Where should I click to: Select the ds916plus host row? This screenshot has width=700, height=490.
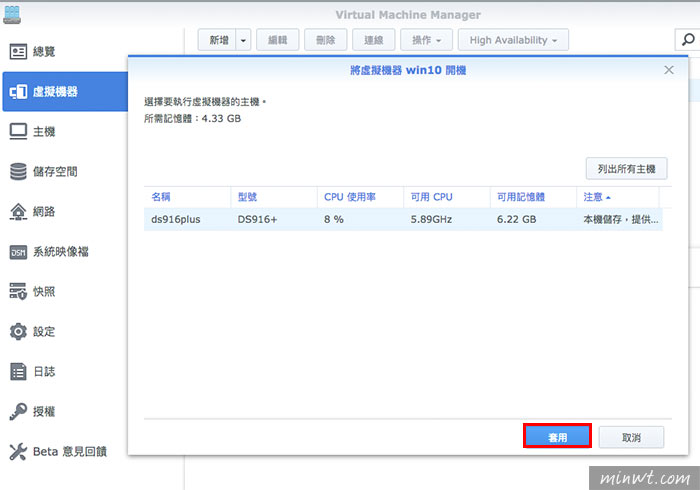[x=403, y=219]
